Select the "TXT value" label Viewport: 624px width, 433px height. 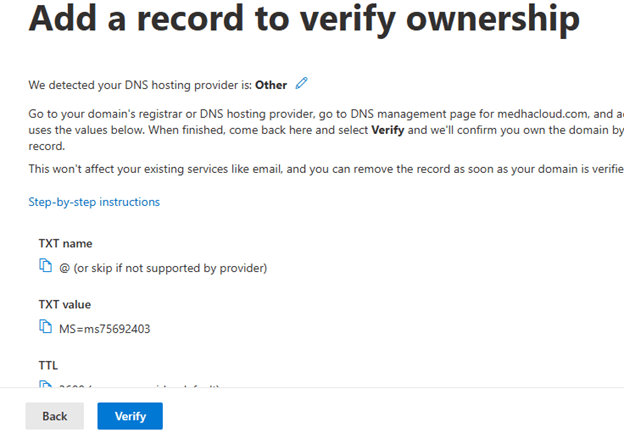click(65, 304)
